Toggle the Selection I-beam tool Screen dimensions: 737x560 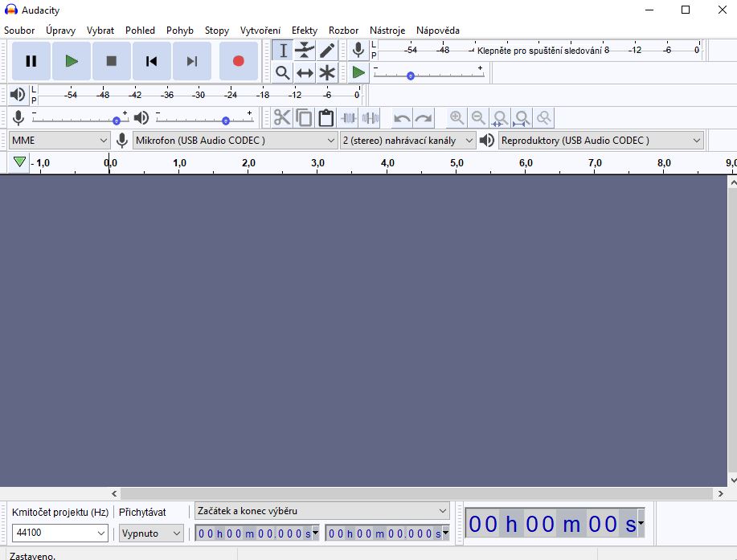[x=282, y=51]
